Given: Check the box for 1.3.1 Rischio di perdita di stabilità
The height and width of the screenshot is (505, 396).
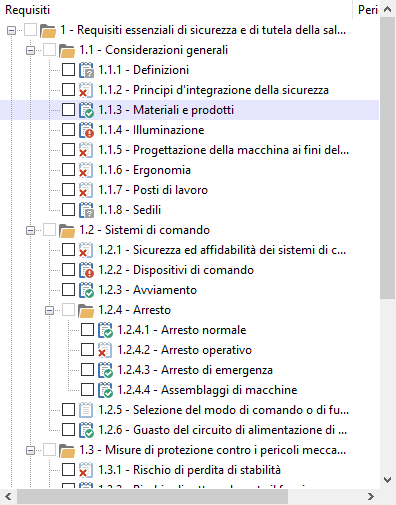Looking at the screenshot, I should click(x=68, y=470).
